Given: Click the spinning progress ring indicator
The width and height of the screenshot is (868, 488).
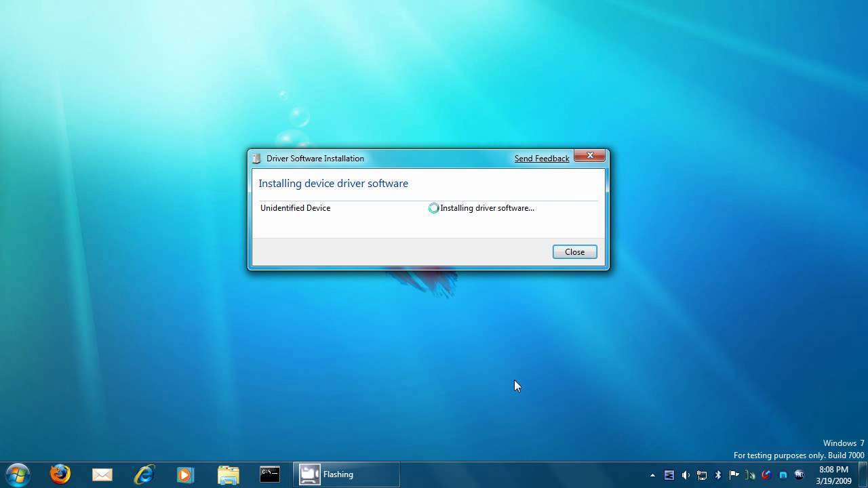Looking at the screenshot, I should click(433, 208).
